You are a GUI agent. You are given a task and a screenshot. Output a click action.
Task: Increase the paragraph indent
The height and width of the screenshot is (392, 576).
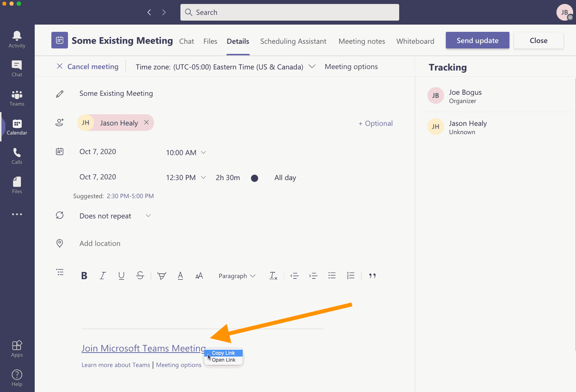pyautogui.click(x=313, y=276)
